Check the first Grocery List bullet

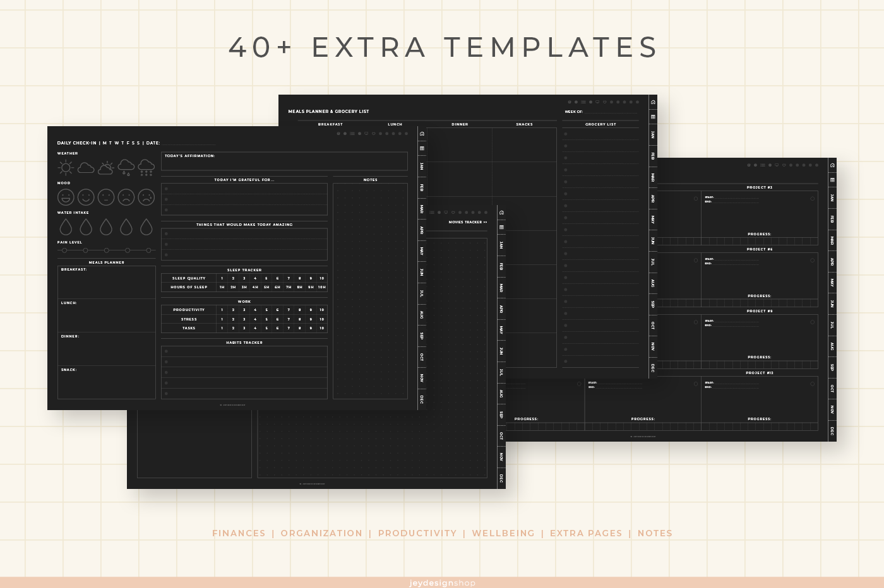pyautogui.click(x=566, y=134)
